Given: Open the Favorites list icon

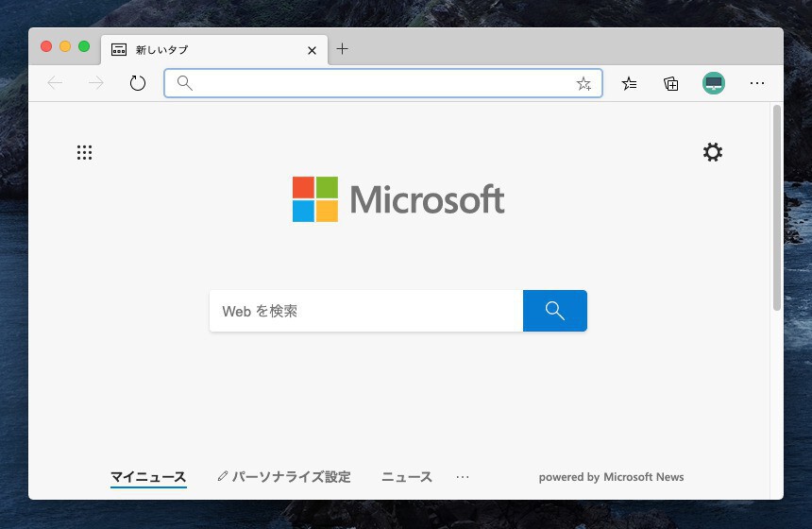Looking at the screenshot, I should tap(629, 83).
